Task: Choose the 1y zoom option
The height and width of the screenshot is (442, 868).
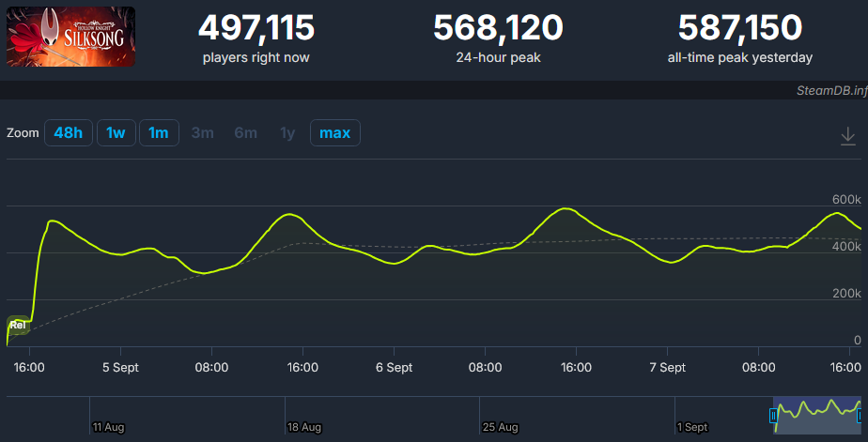Action: click(287, 133)
